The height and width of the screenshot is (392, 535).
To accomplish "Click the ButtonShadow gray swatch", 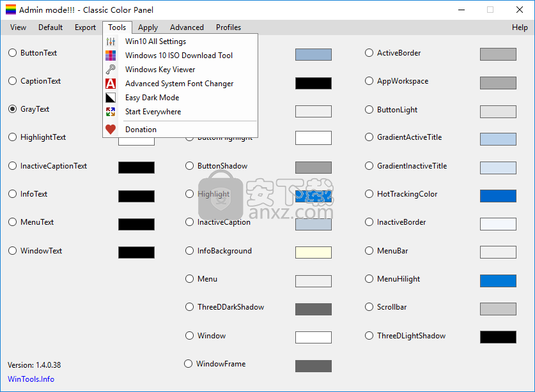I will [314, 168].
